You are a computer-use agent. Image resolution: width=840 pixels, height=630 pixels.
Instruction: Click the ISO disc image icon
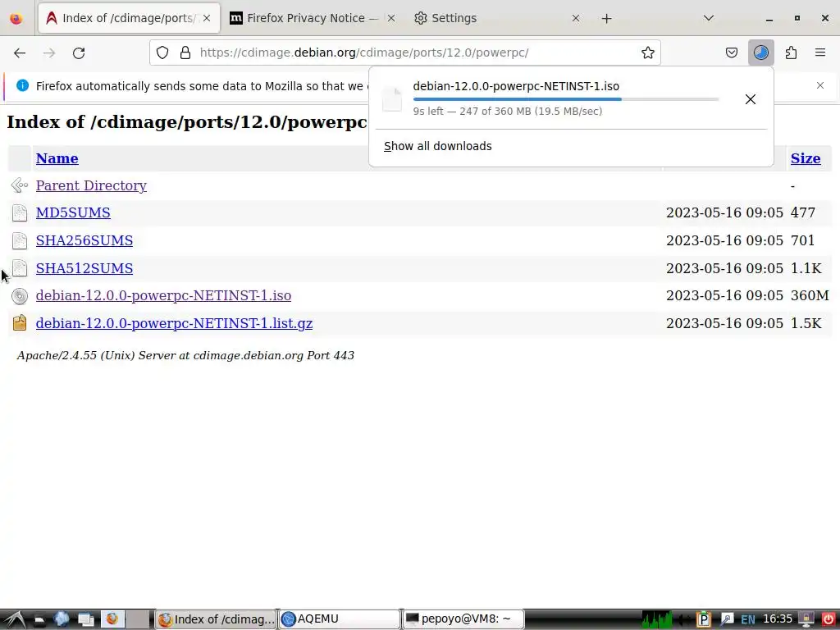point(20,296)
